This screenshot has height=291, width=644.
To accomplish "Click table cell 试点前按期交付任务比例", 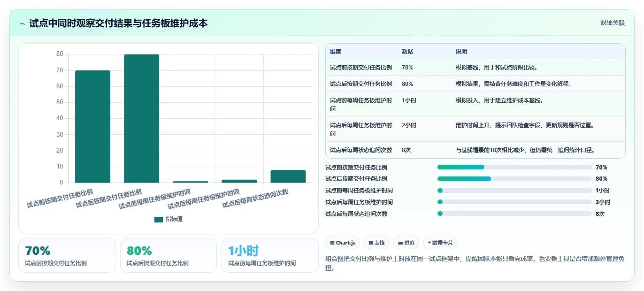I will point(361,68).
